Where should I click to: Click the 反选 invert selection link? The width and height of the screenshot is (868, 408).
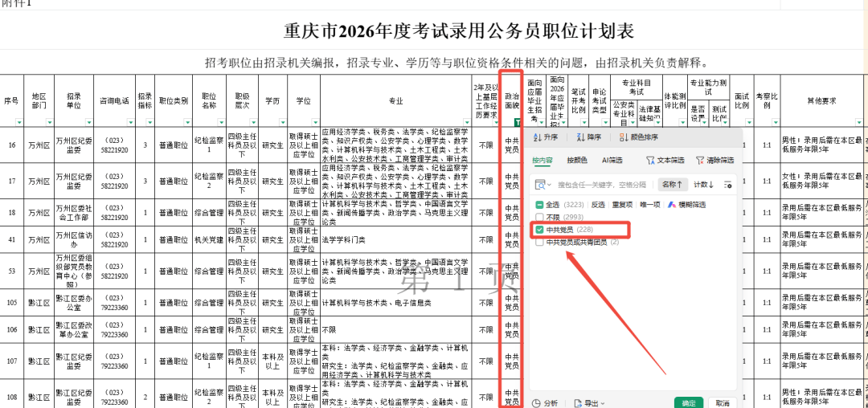(598, 205)
